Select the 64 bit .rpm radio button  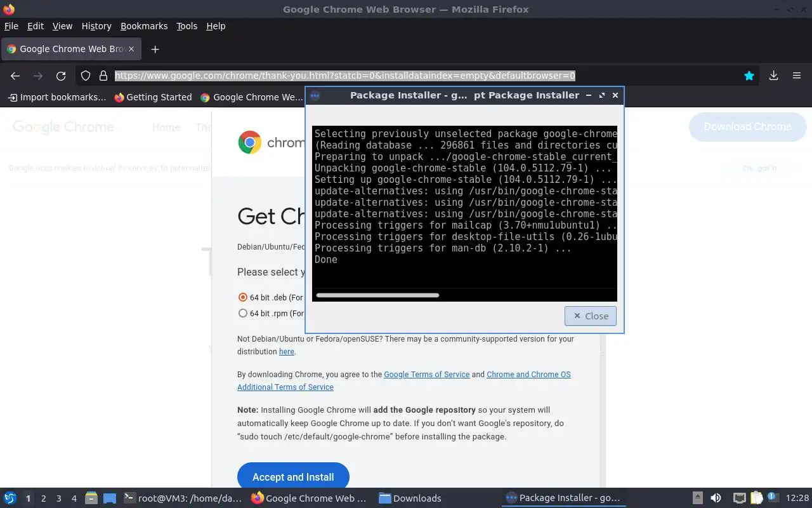(x=242, y=313)
